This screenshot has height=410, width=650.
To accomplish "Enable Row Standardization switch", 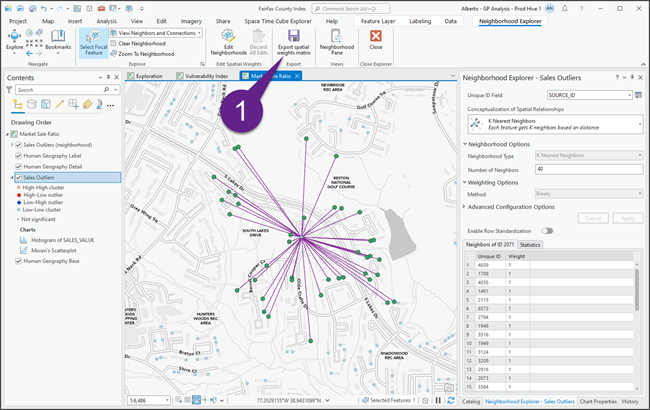I will tap(546, 231).
